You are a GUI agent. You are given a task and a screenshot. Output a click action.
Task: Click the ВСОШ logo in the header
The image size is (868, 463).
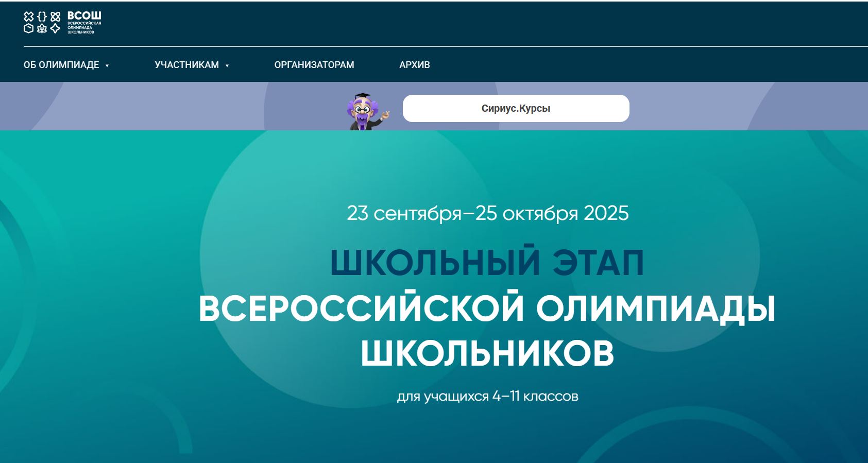pos(62,23)
